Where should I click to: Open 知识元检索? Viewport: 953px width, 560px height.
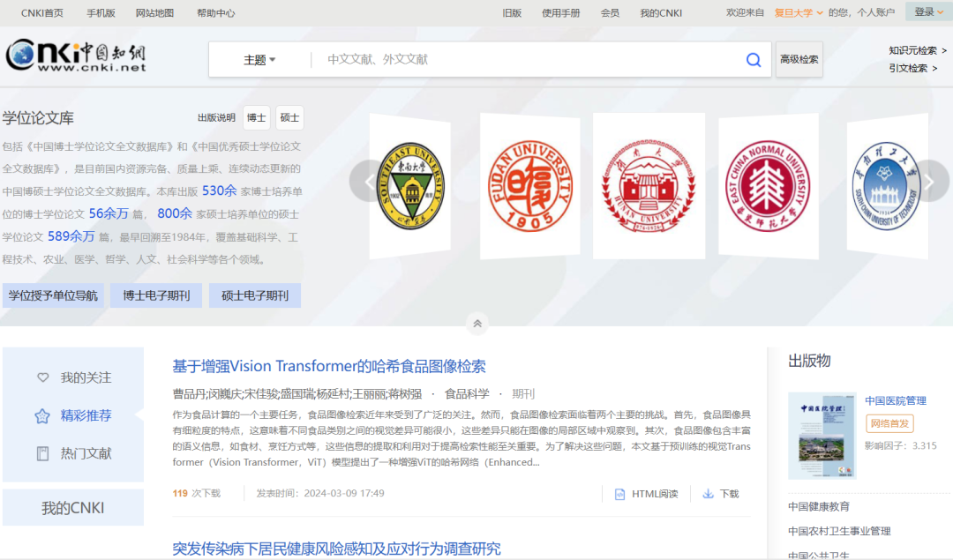pyautogui.click(x=917, y=50)
